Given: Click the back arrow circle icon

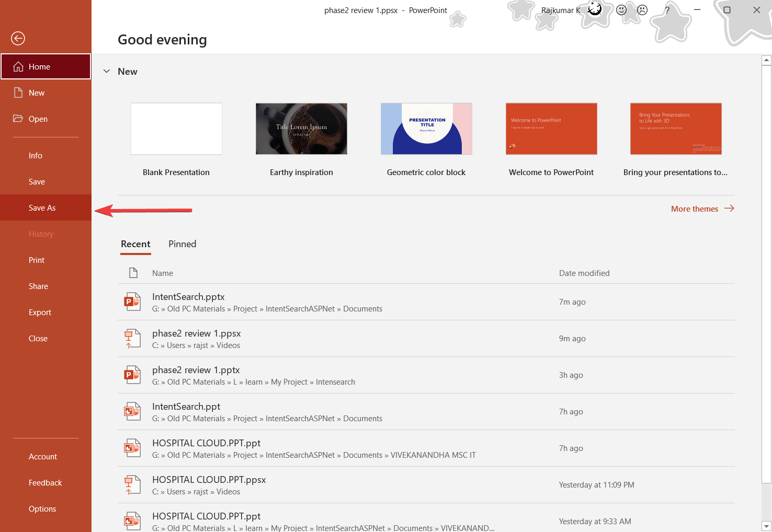Looking at the screenshot, I should [x=18, y=38].
